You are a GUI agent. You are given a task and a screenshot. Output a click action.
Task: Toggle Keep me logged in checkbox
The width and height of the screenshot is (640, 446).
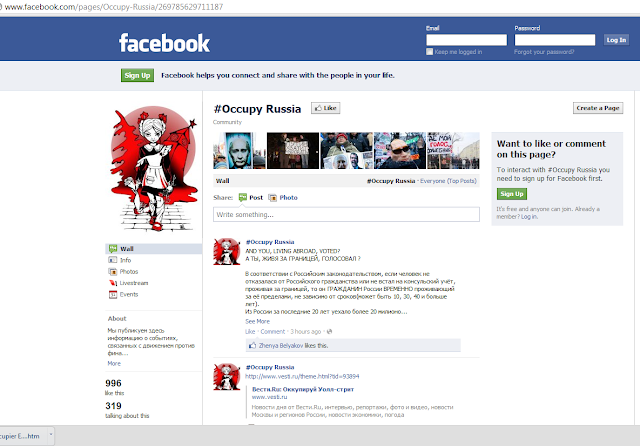(x=429, y=51)
